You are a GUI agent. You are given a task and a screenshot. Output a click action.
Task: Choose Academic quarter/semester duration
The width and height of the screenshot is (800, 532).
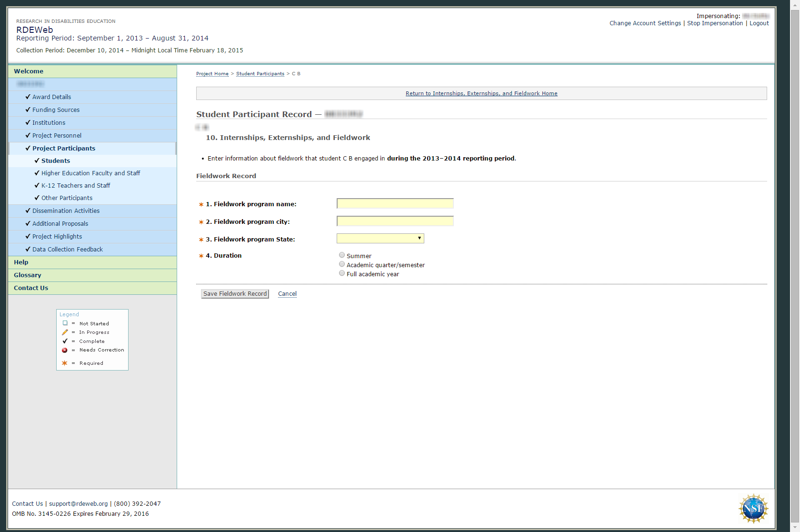(x=342, y=264)
